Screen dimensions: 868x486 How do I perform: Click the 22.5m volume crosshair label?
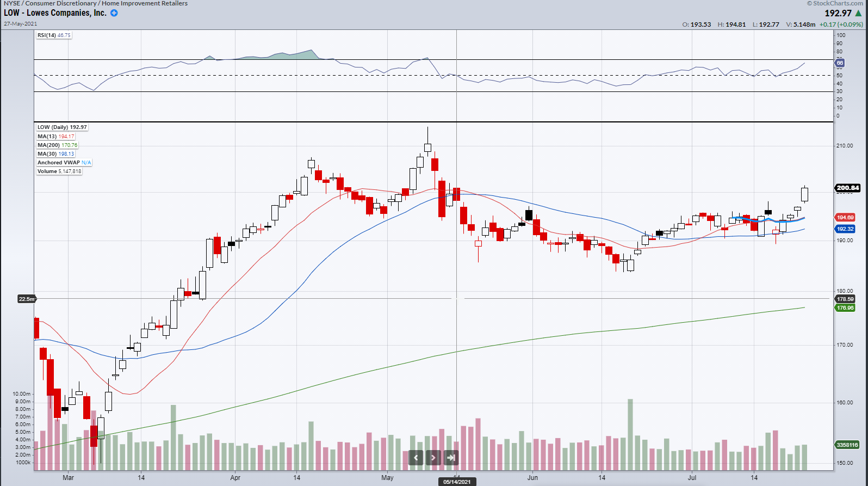point(27,299)
